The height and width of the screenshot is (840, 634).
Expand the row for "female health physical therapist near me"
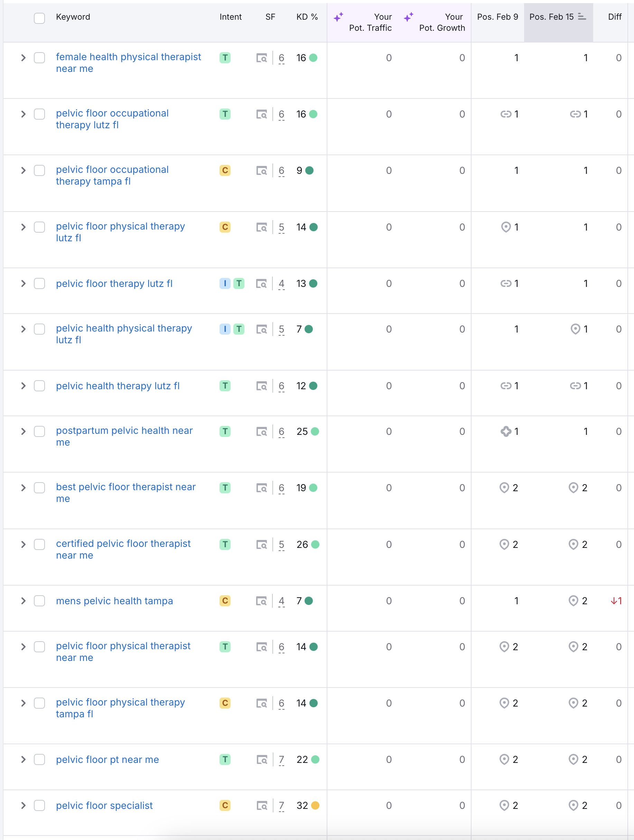(x=23, y=57)
